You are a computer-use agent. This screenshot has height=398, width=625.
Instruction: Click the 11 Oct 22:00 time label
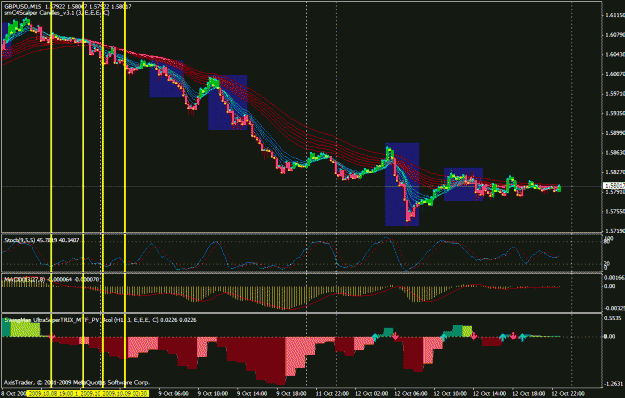[331, 394]
